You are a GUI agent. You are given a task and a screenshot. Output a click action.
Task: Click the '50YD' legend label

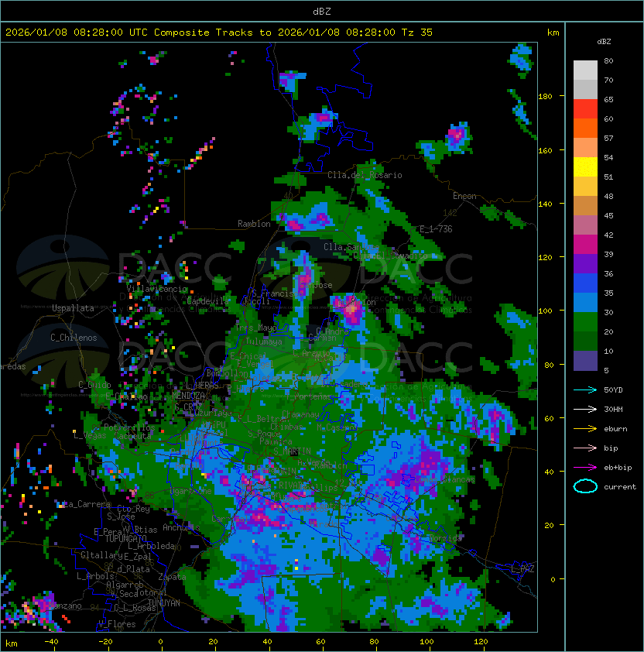tap(613, 390)
